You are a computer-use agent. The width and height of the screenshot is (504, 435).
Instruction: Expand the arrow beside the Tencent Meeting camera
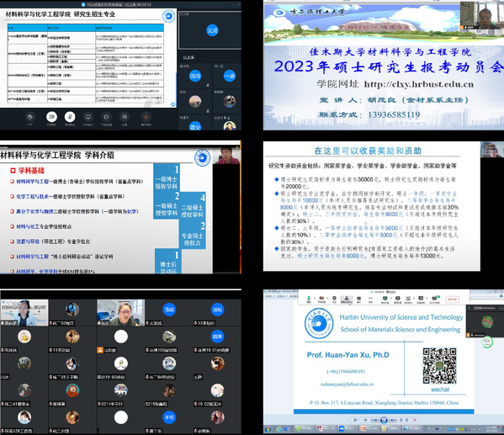click(327, 298)
